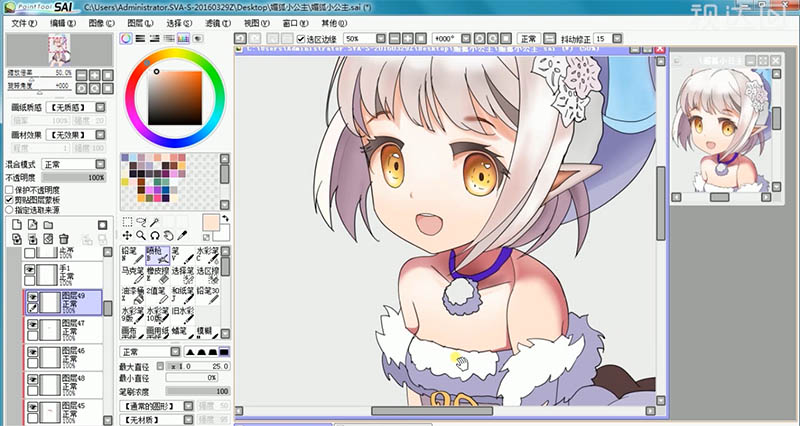Hide layer 手1 via eye icon

click(x=30, y=270)
